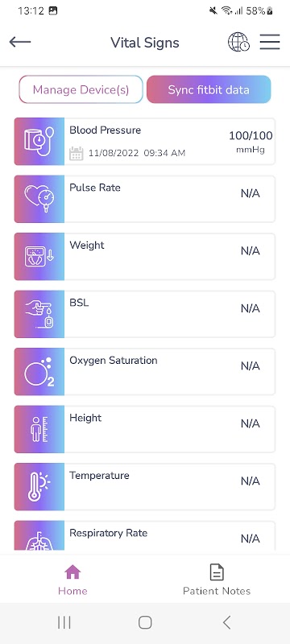The image size is (290, 644).
Task: Open the globe timezone icon
Action: click(x=238, y=42)
